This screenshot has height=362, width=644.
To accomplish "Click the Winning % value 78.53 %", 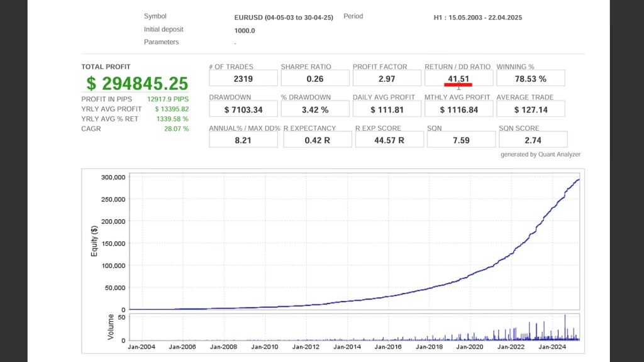I will [530, 79].
